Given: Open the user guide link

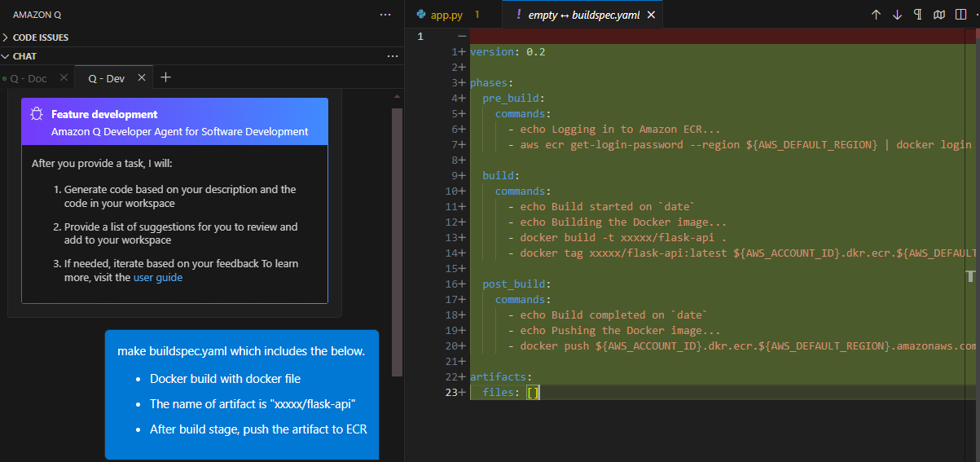Looking at the screenshot, I should pos(158,277).
